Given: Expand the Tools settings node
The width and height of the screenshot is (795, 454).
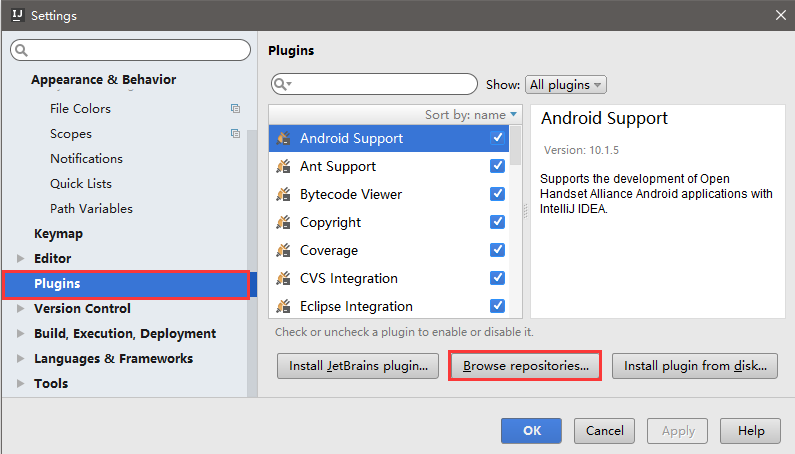Looking at the screenshot, I should click(x=20, y=383).
